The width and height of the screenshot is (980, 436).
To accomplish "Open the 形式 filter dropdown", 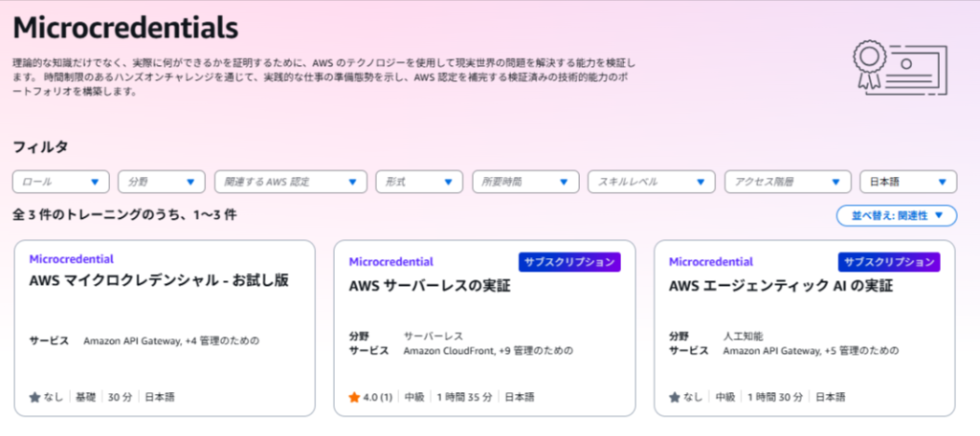I will (419, 182).
